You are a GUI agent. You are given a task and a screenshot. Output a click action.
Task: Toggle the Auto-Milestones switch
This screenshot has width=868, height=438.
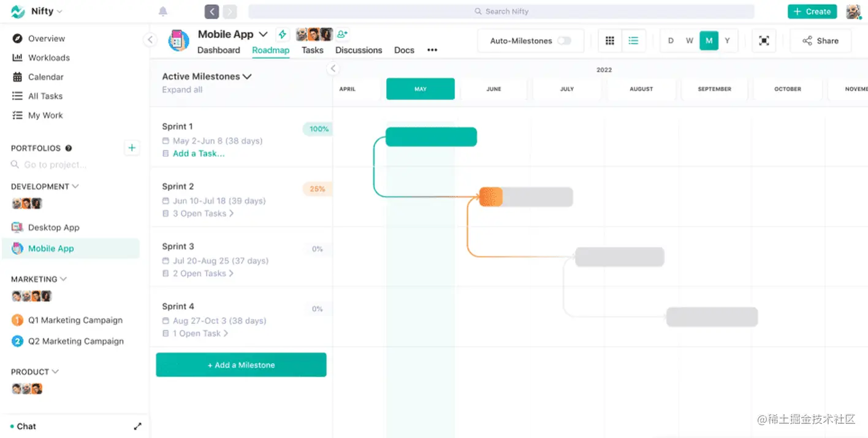564,41
